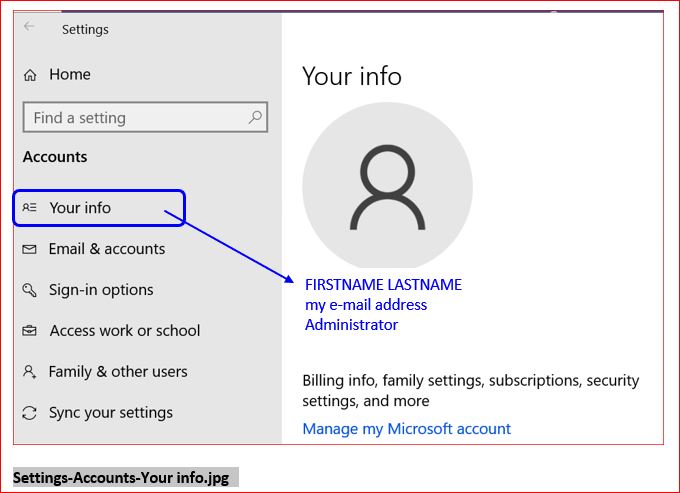Open the Email & accounts text label
Viewport: 680px width, 493px height.
click(x=107, y=249)
